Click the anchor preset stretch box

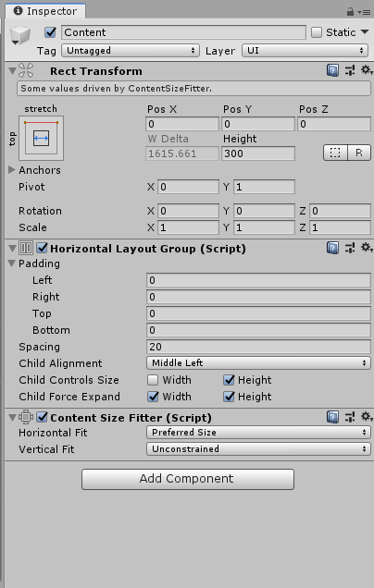coord(41,138)
